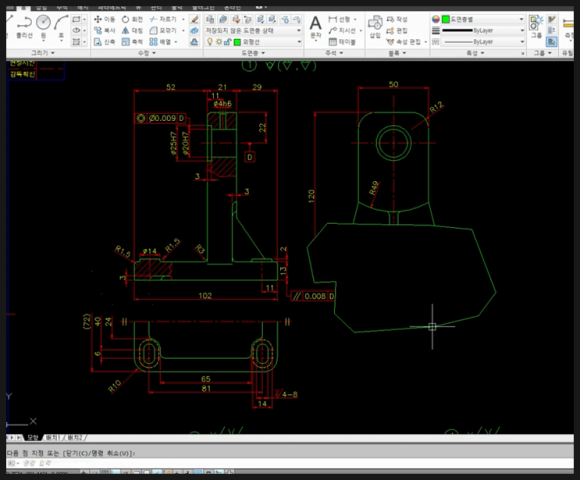Expand the Annotation (주석) panel
This screenshot has height=480, width=580.
(334, 53)
